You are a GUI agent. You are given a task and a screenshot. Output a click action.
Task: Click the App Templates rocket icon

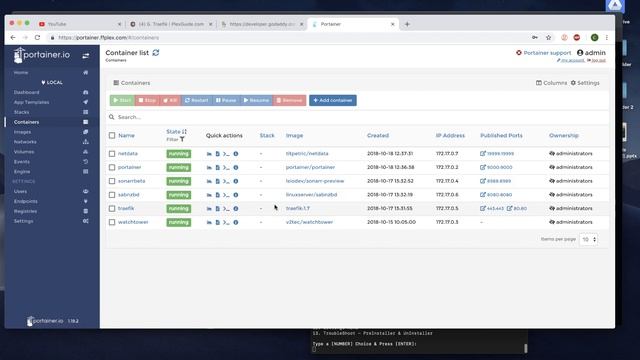86,102
